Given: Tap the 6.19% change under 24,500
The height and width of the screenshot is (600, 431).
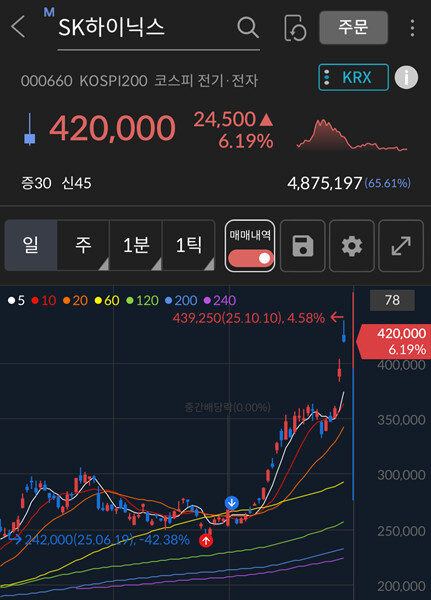Looking at the screenshot, I should click(x=246, y=141).
